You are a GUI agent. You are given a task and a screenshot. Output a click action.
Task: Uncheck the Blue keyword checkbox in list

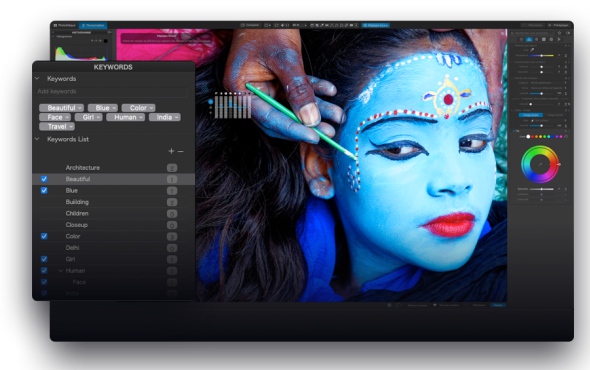[44, 190]
